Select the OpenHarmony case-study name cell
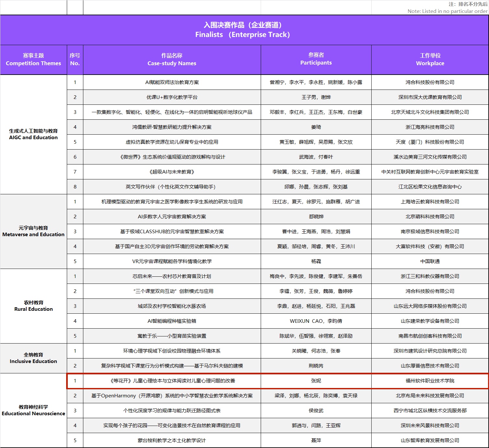This screenshot has height=448, width=489. 172,396
